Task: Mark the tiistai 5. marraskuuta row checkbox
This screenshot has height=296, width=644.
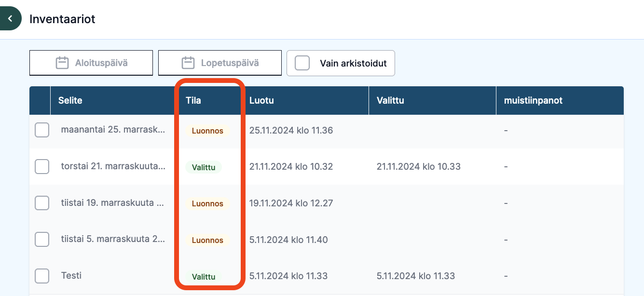Action: point(42,239)
